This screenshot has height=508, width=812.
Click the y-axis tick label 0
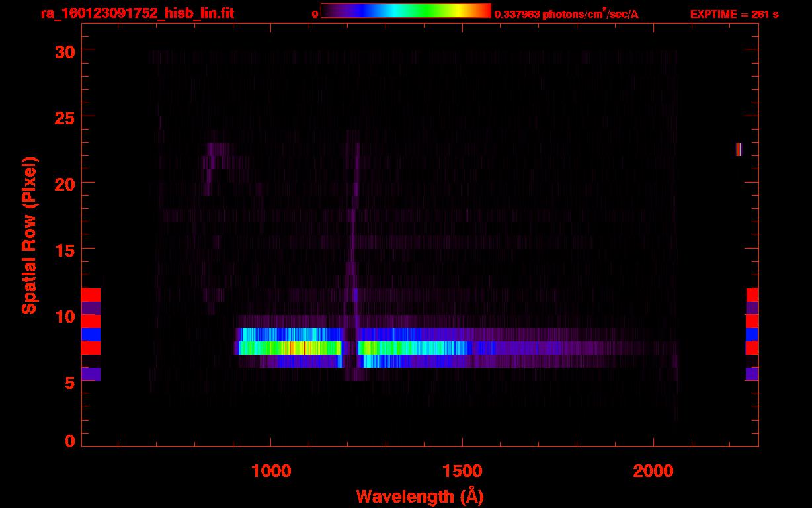(70, 441)
